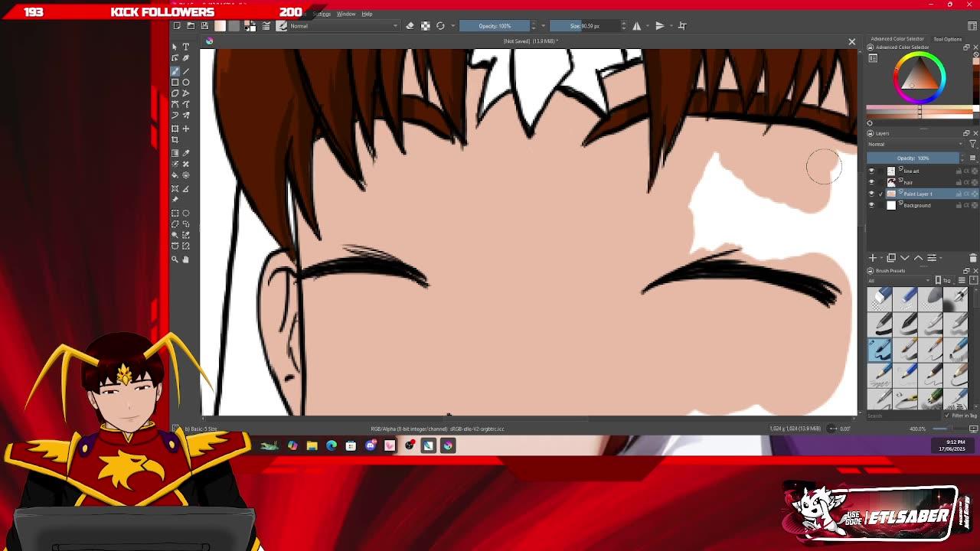Select the Line tool
Screen dimensions: 980x551
coord(186,71)
